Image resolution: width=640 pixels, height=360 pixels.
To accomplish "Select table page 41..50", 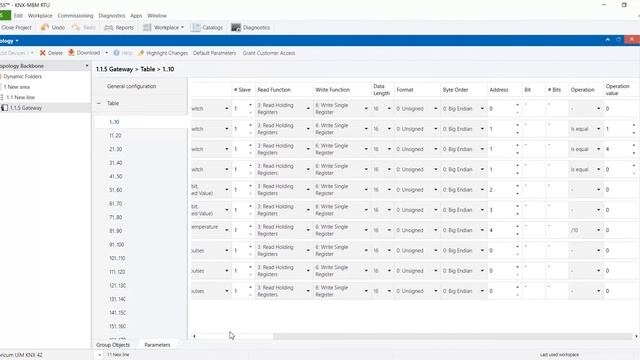I will (116, 176).
